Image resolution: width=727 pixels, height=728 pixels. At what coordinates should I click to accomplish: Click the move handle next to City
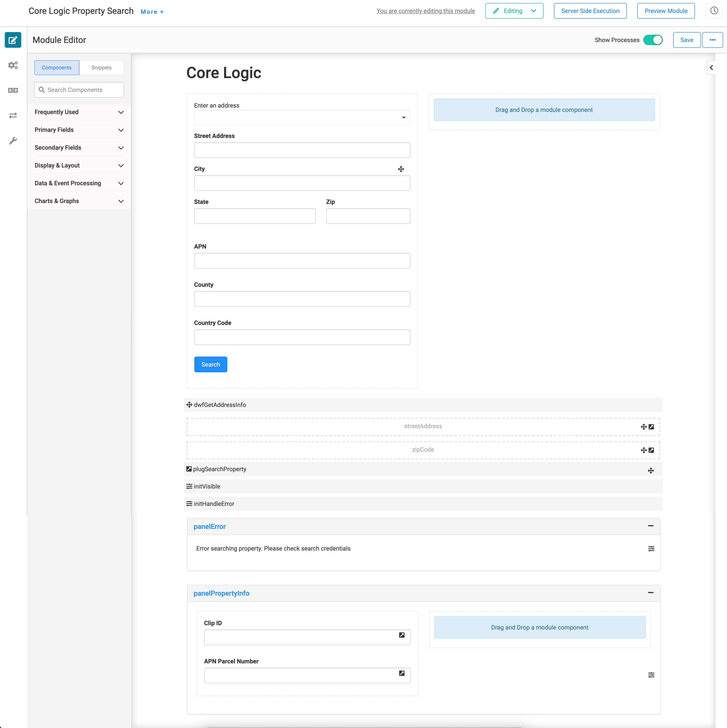point(401,169)
